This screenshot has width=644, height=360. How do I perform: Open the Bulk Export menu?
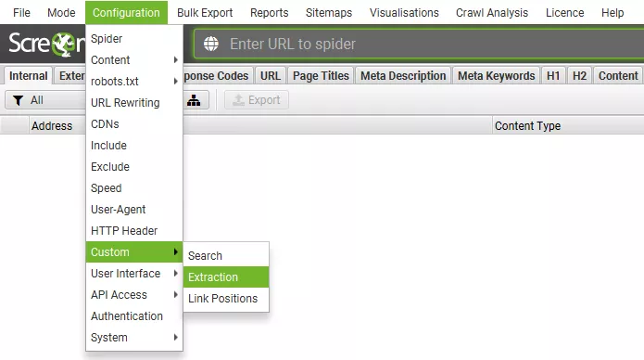pyautogui.click(x=205, y=13)
